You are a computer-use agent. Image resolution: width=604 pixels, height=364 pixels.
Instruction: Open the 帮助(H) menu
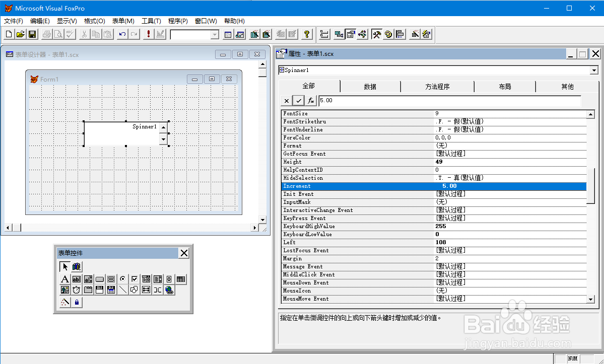coord(234,21)
